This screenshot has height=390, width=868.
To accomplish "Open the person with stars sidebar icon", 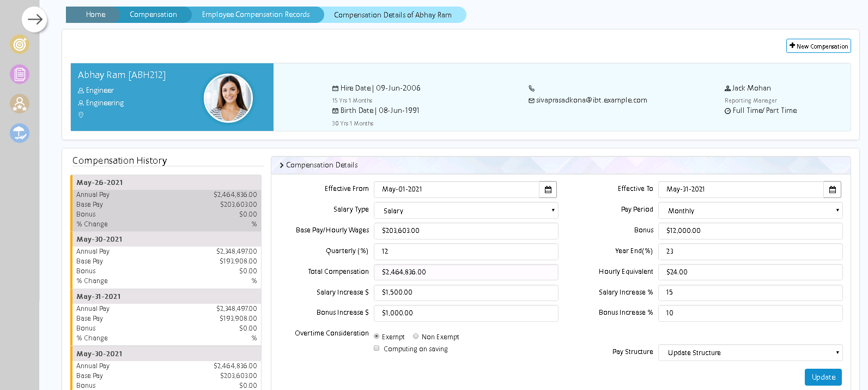I will click(20, 104).
